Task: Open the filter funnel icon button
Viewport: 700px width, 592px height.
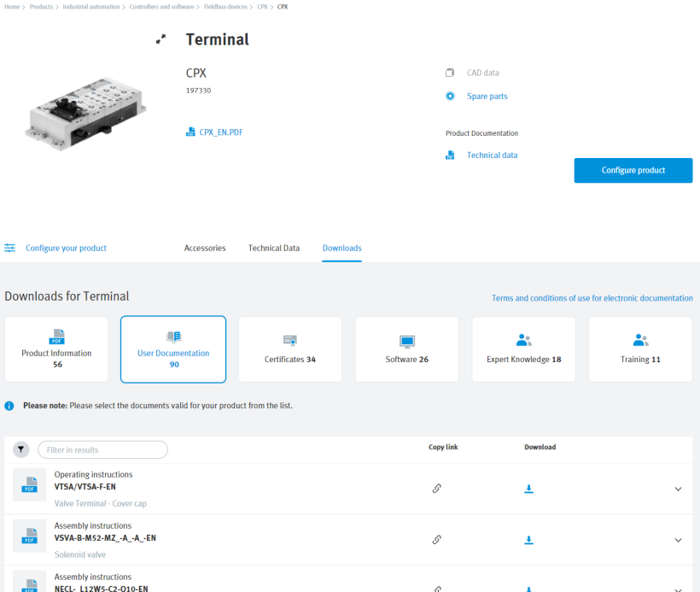Action: 21,449
